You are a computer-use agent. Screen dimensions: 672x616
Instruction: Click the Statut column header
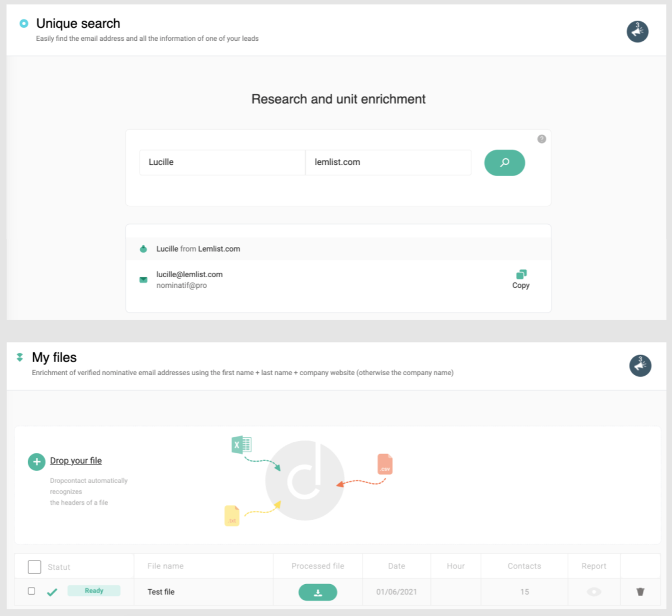pos(59,567)
